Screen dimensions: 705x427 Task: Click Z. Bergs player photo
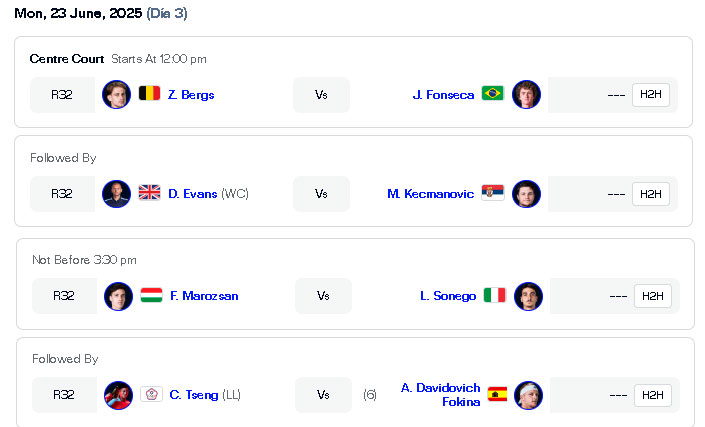116,94
